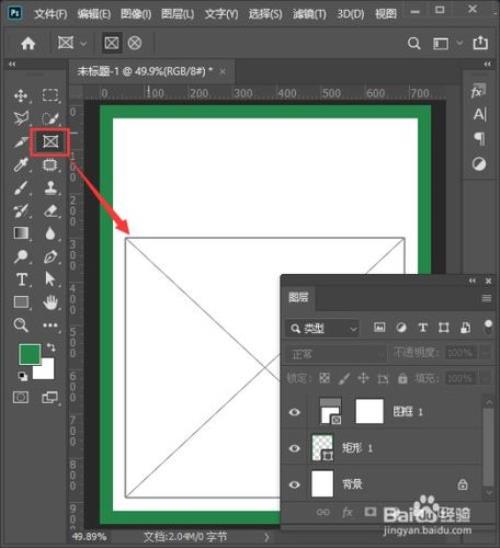Screen dimensions: 500x548
Task: Select the Rectangular Marquee tool
Action: pyautogui.click(x=50, y=95)
